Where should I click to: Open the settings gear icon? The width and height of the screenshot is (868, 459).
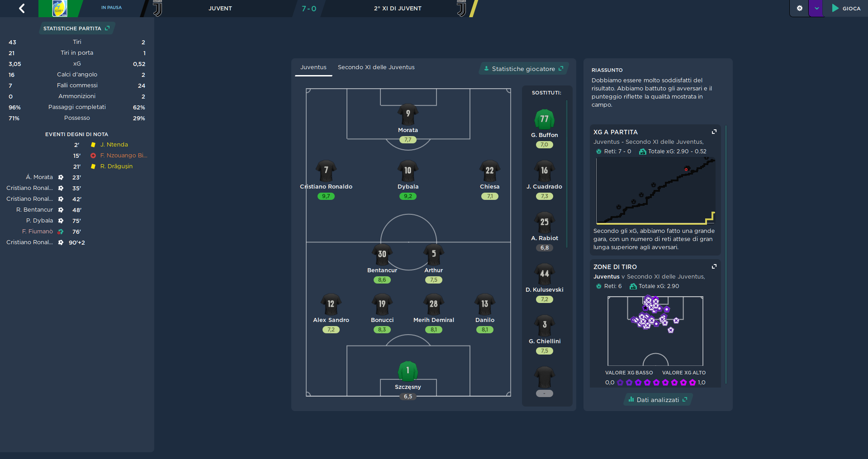click(799, 8)
